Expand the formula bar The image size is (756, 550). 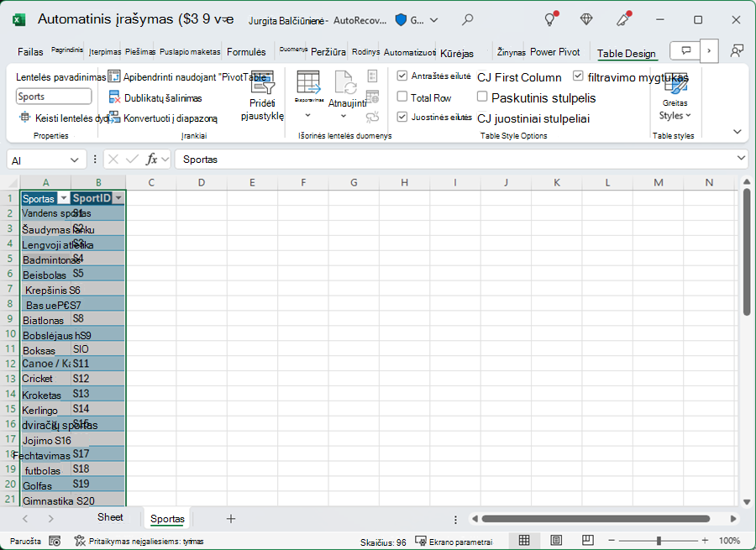741,158
